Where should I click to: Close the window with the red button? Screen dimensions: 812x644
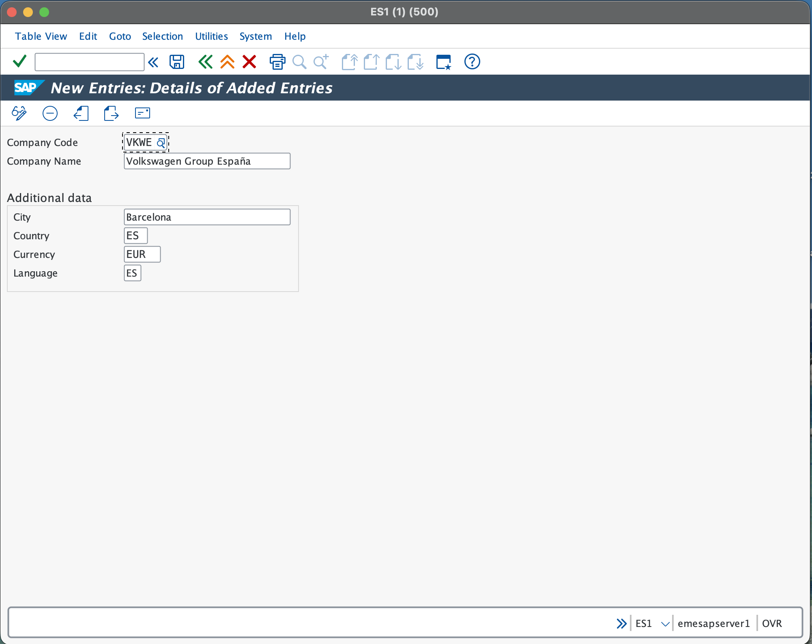point(12,12)
